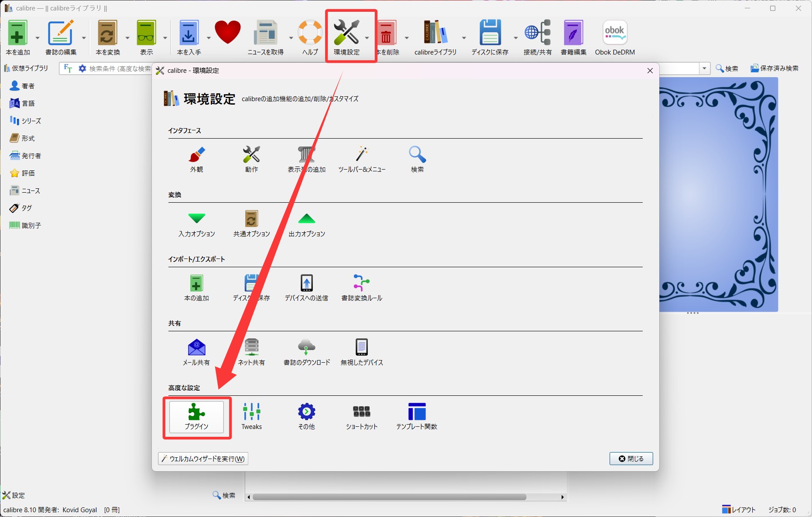812x517 pixels.
Task: Open メール共有 email sharing settings
Action: pyautogui.click(x=196, y=353)
